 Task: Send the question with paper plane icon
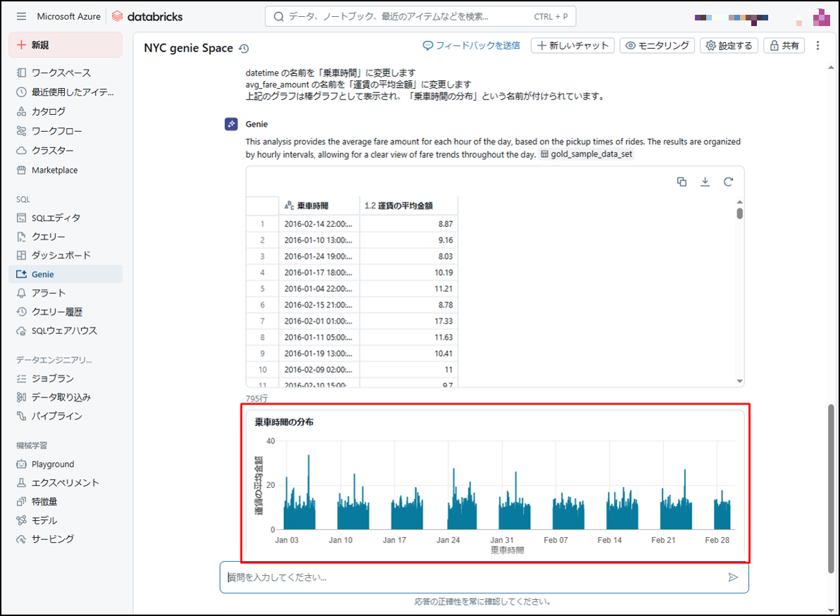point(733,577)
